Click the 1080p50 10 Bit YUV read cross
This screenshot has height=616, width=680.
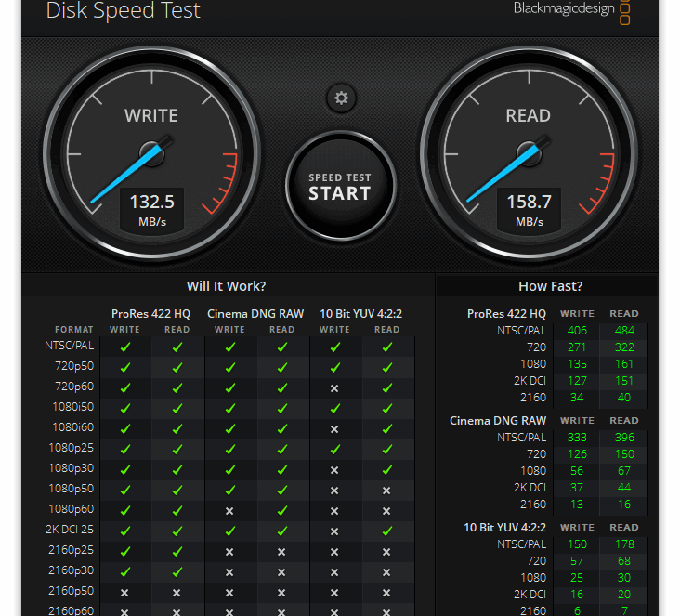click(386, 491)
